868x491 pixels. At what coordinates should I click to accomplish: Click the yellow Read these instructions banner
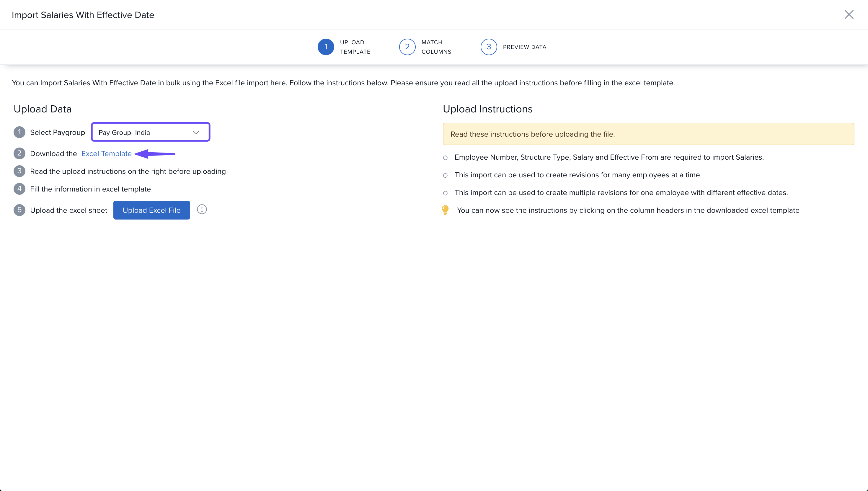(648, 134)
